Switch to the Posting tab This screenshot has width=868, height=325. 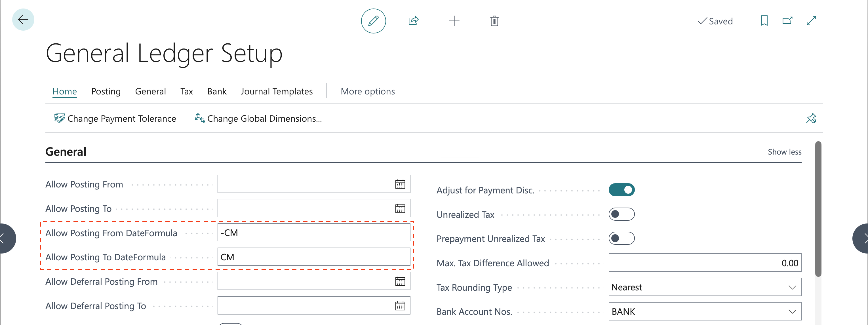pyautogui.click(x=106, y=91)
